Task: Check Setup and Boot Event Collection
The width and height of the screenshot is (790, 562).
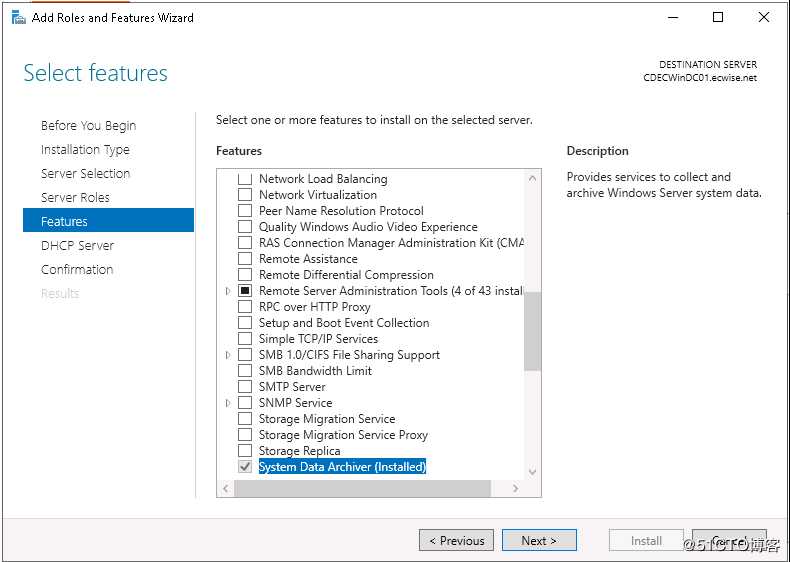Action: coord(245,323)
